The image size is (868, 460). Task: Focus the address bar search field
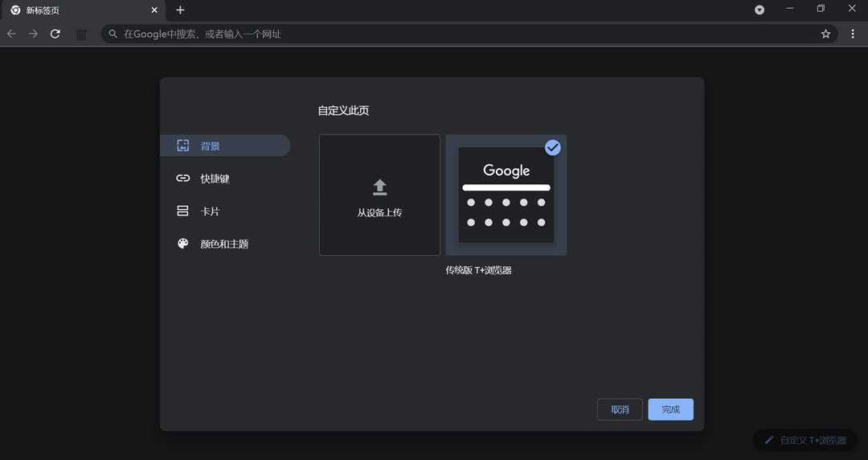click(469, 34)
